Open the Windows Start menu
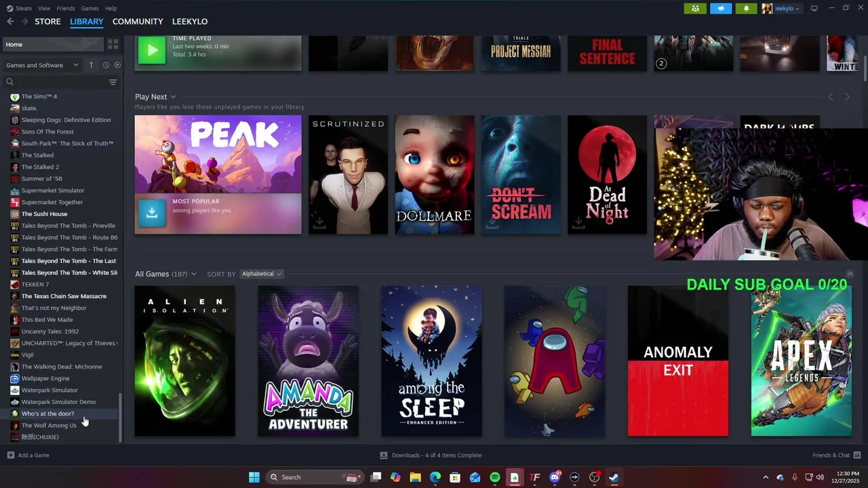The image size is (868, 488). pos(254,477)
